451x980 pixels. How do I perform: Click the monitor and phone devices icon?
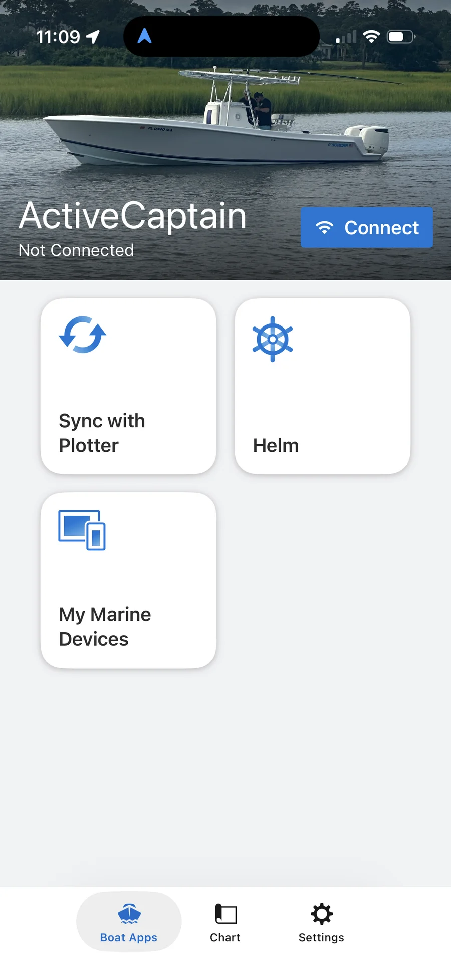82,530
